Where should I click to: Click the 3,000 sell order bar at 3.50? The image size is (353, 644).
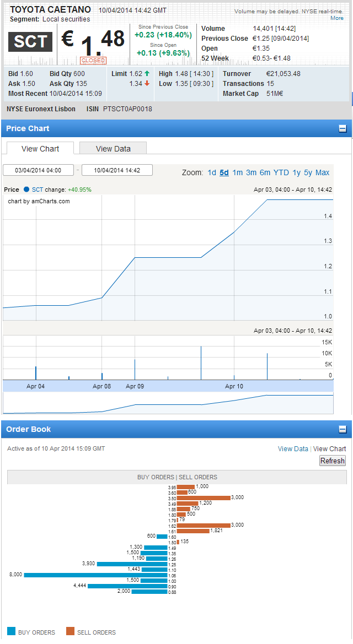click(204, 498)
